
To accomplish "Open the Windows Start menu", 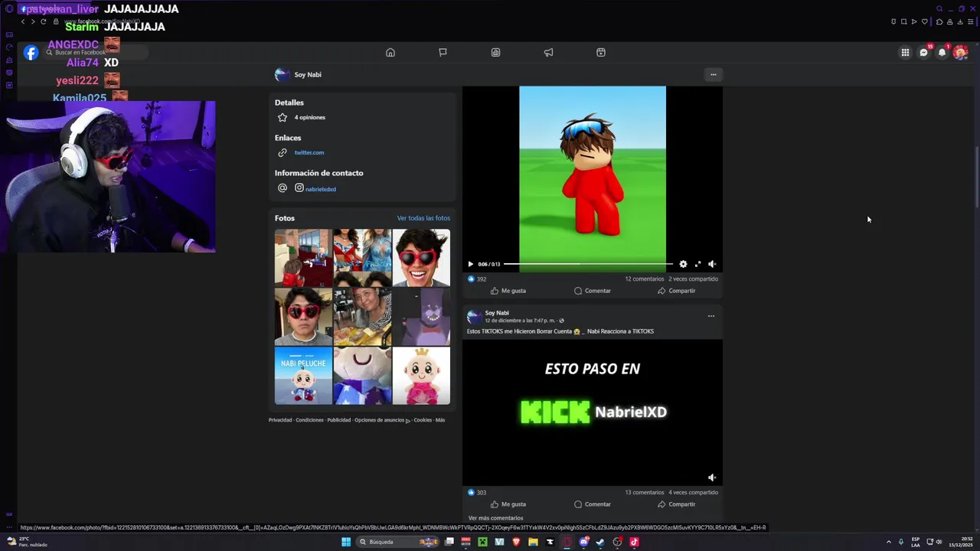I will [346, 542].
